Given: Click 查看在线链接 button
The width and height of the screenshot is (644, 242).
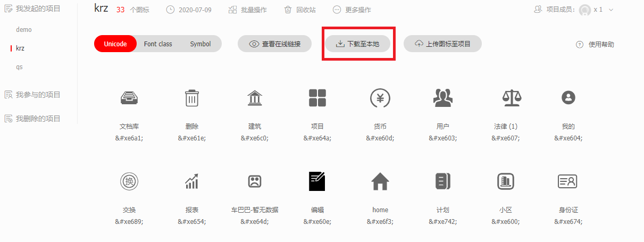Looking at the screenshot, I should [275, 44].
